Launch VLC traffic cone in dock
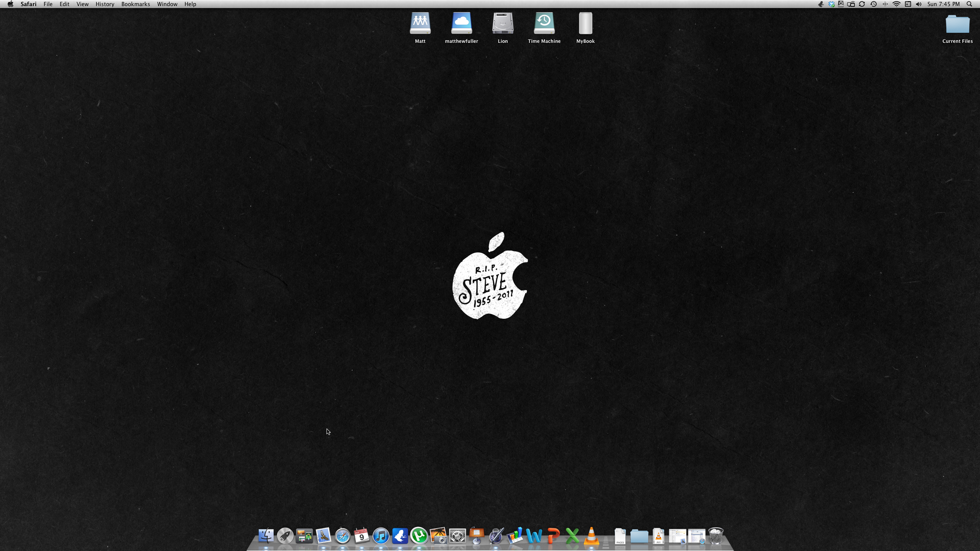The width and height of the screenshot is (980, 551). (x=591, y=536)
